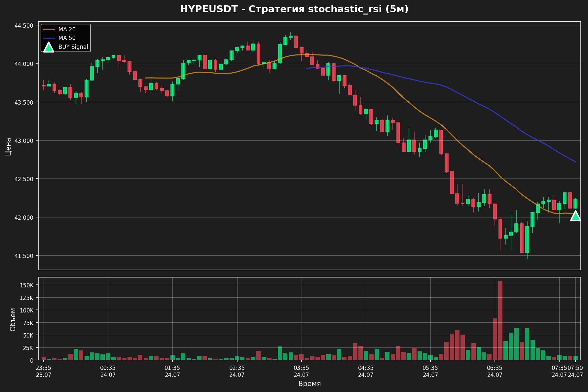Image resolution: width=588 pixels, height=392 pixels.
Task: Click the 44.000 price axis label
Action: point(24,64)
